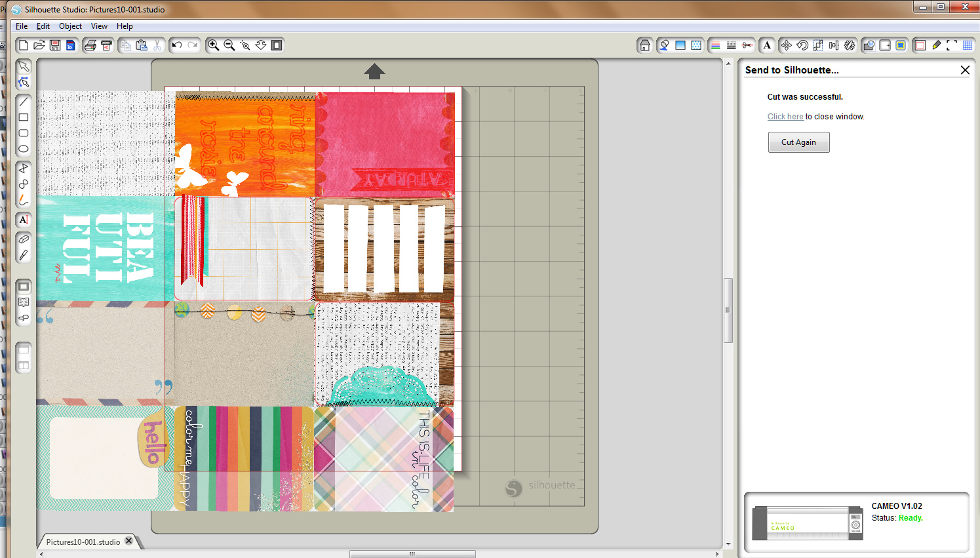The width and height of the screenshot is (980, 558).
Task: Expand the View menu
Action: coord(99,26)
